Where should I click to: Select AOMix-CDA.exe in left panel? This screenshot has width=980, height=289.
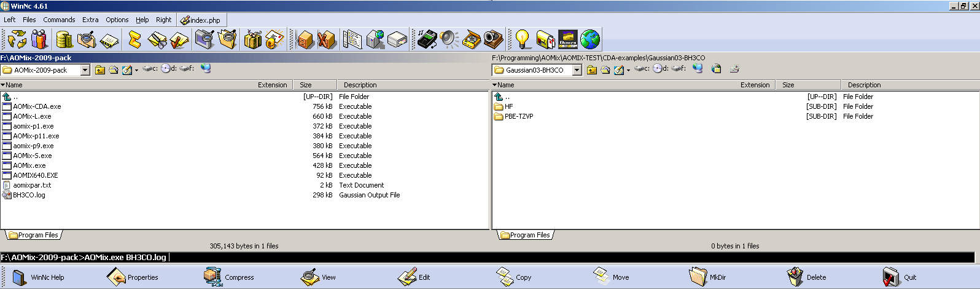pos(37,106)
